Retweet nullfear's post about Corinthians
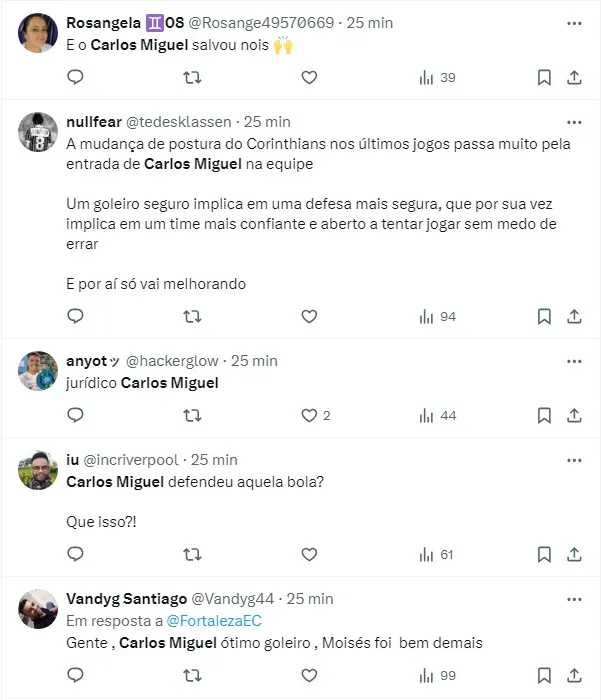Image resolution: width=601 pixels, height=700 pixels. [x=192, y=316]
